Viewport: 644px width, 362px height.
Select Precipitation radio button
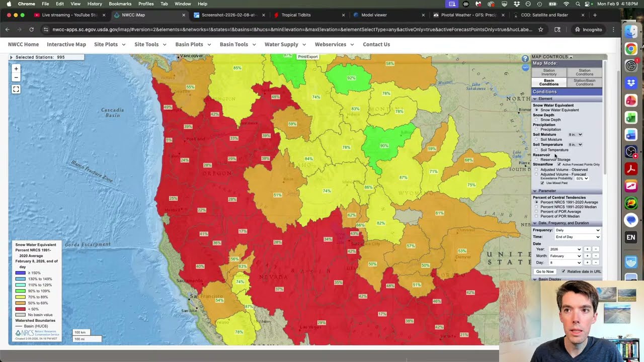click(536, 130)
